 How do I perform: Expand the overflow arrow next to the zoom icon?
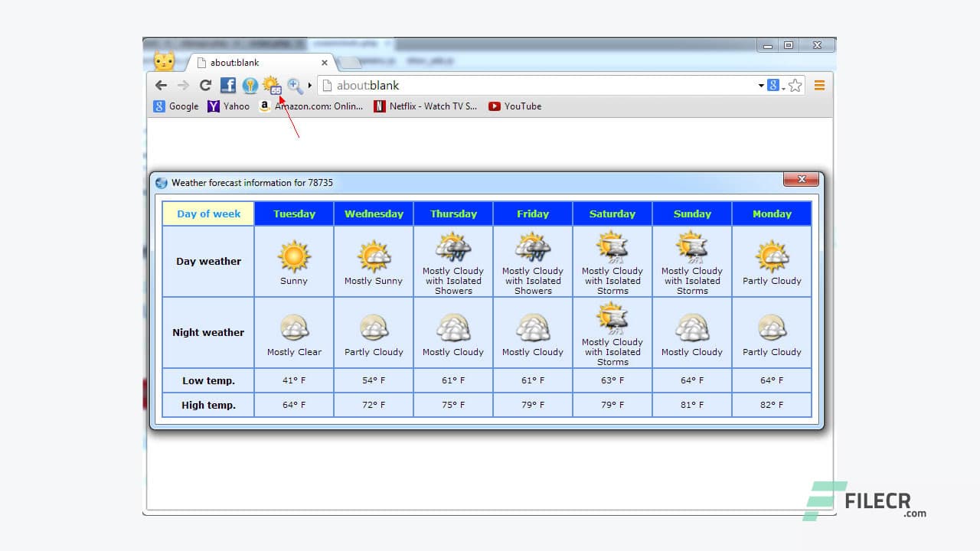point(309,86)
